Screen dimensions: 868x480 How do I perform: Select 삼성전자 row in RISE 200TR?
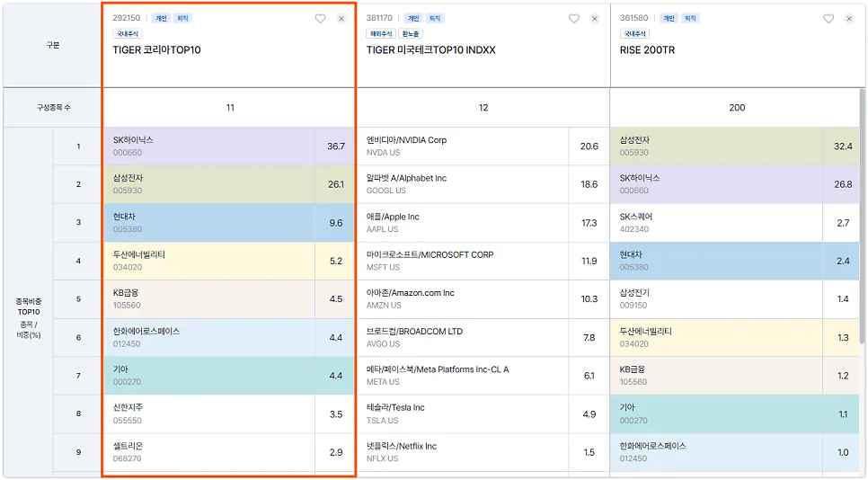[735, 147]
